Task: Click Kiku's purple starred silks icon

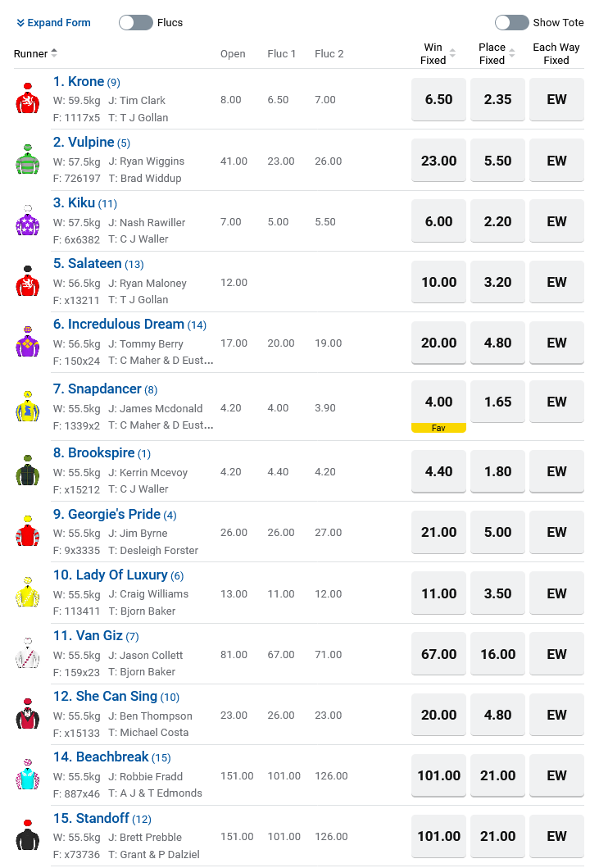Action: coord(28,220)
